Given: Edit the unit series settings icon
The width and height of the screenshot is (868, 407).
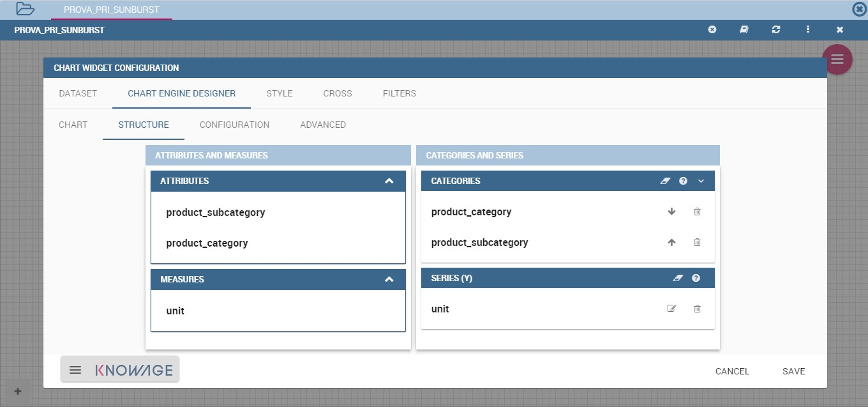Looking at the screenshot, I should (x=671, y=309).
